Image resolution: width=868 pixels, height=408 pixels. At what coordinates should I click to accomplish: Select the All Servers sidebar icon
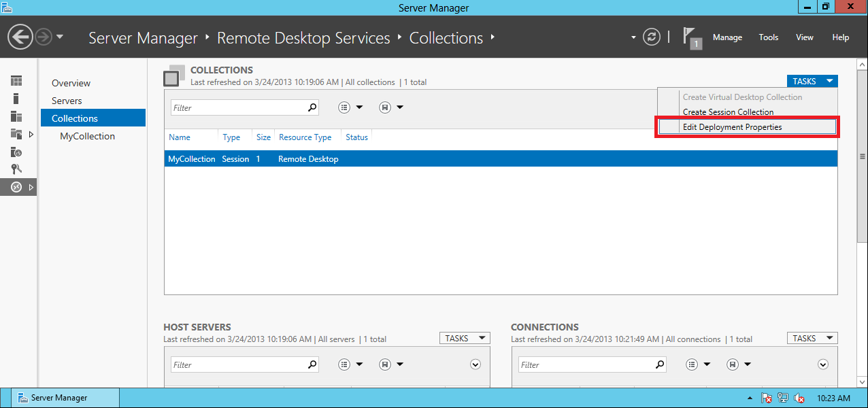16,116
